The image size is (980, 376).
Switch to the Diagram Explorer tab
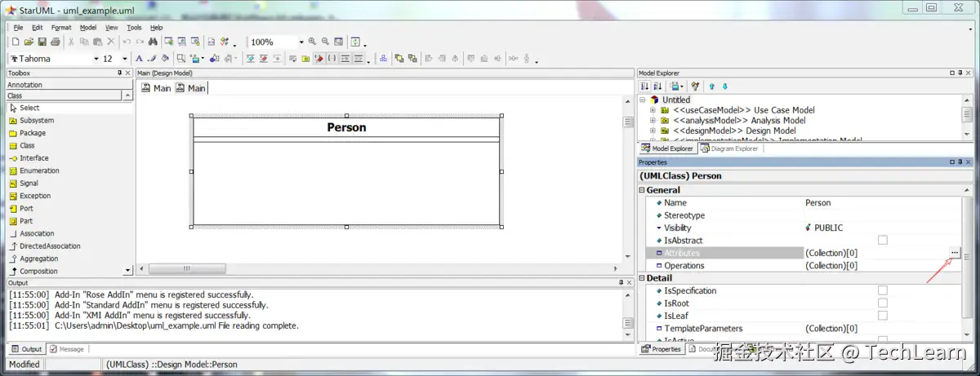(730, 148)
